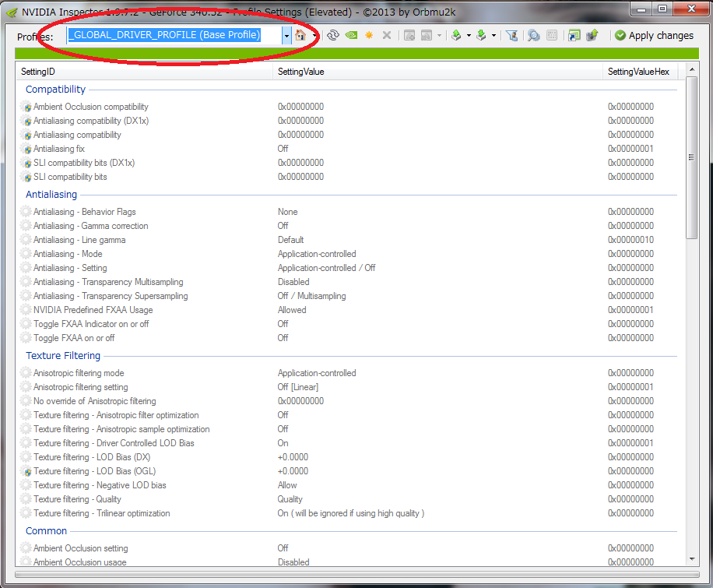This screenshot has height=588, width=713.
Task: Click the funnel filter settings icon
Action: coord(511,36)
